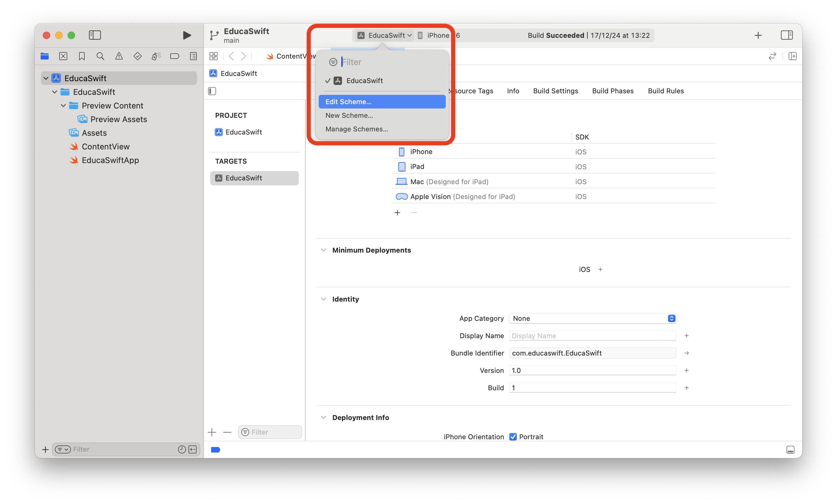Toggle the debug area at bottom right
Screen dimensions: 837x504
tap(790, 450)
